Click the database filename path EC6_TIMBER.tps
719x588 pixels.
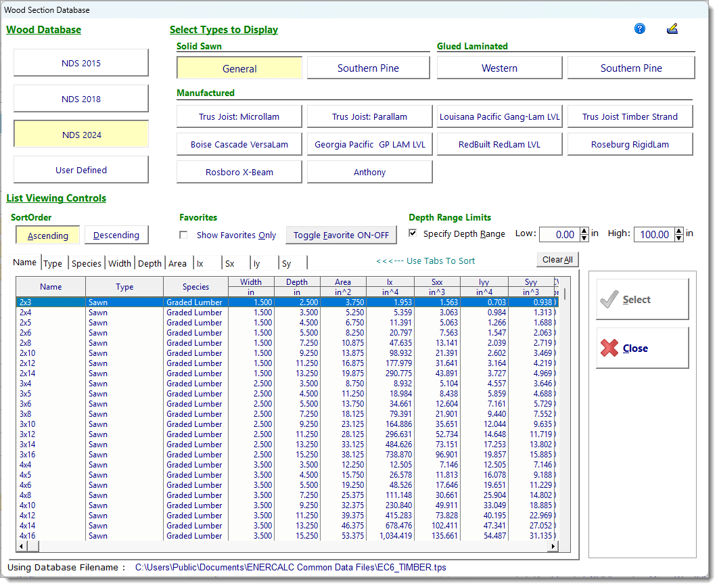click(x=291, y=567)
